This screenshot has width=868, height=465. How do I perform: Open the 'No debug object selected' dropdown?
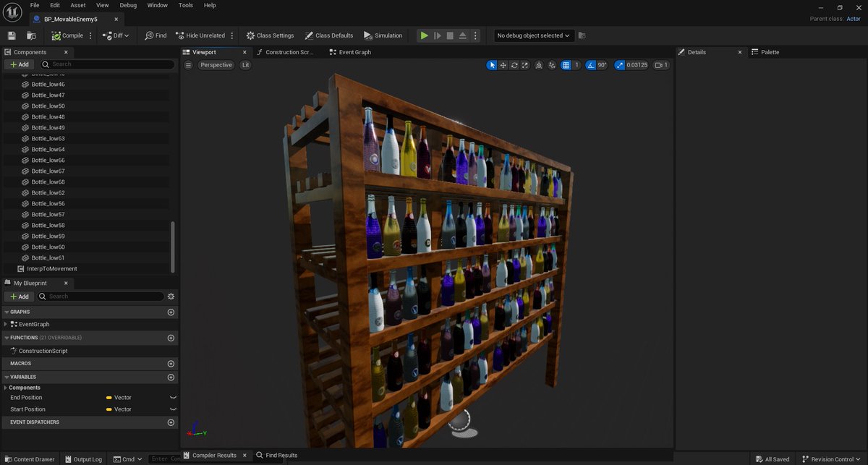click(534, 35)
